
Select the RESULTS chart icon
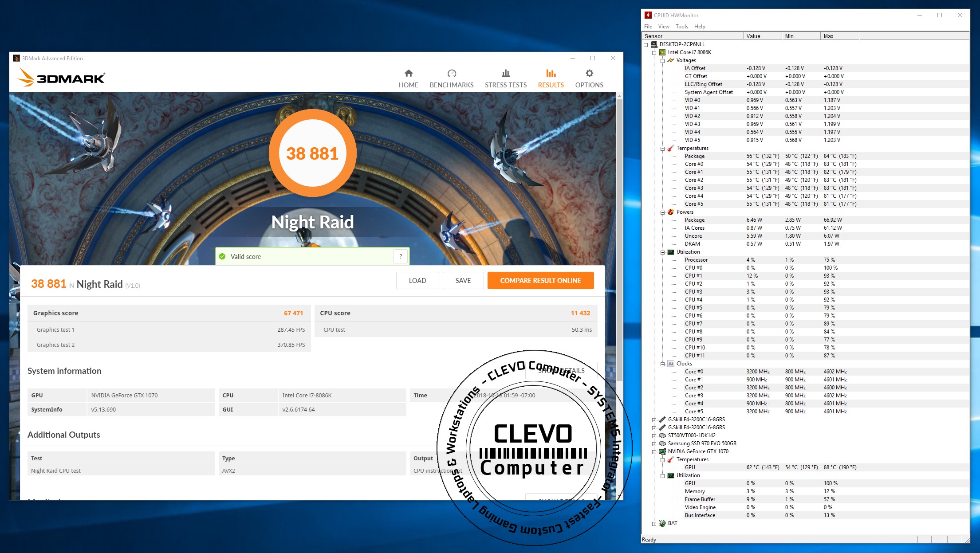(x=551, y=73)
